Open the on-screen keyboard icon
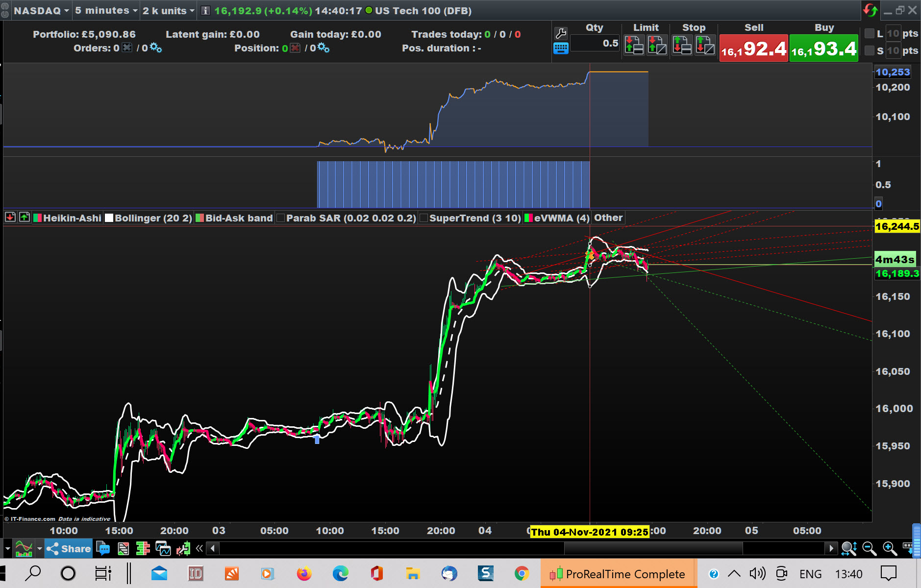 click(x=561, y=49)
